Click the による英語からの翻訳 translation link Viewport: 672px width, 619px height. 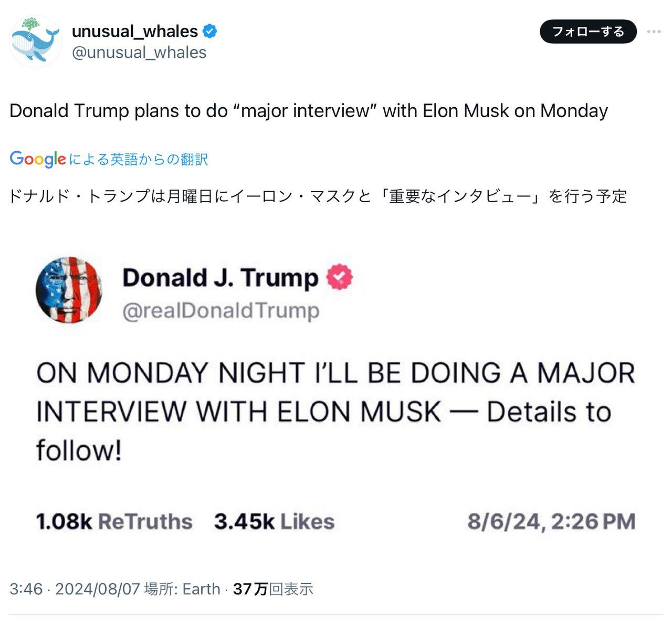139,159
